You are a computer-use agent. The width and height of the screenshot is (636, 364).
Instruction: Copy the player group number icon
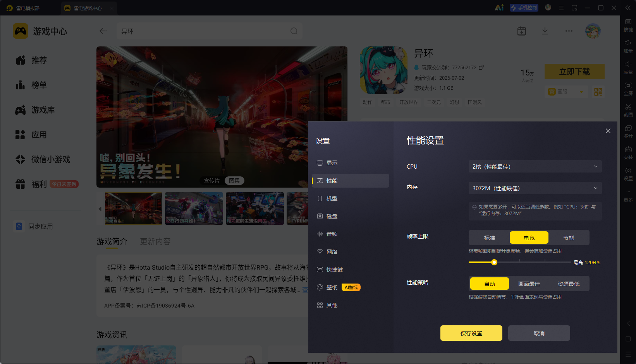(x=481, y=67)
